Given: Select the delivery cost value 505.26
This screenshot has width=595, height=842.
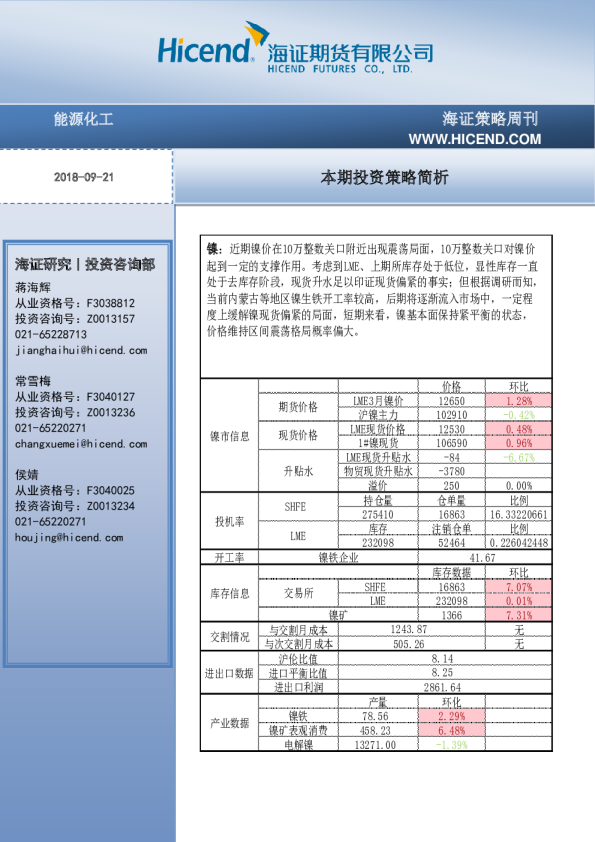Looking at the screenshot, I should tap(409, 644).
